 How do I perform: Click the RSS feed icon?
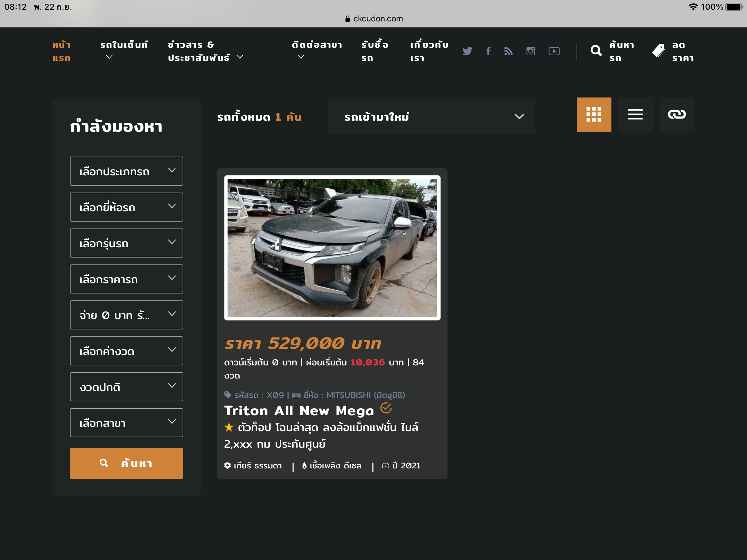coord(508,51)
